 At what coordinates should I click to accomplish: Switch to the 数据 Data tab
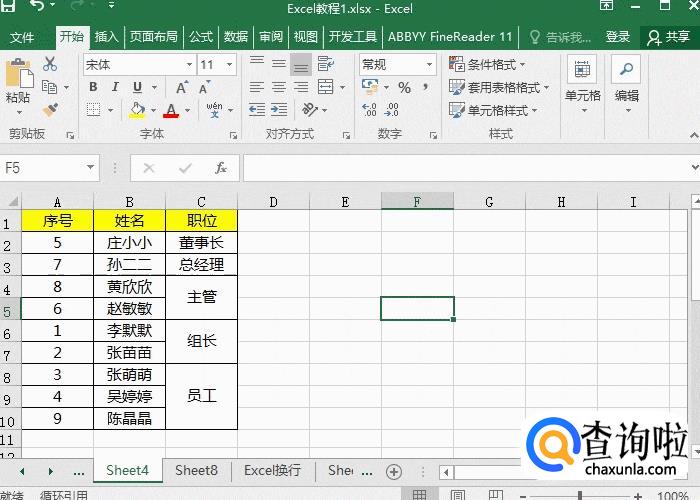click(236, 37)
